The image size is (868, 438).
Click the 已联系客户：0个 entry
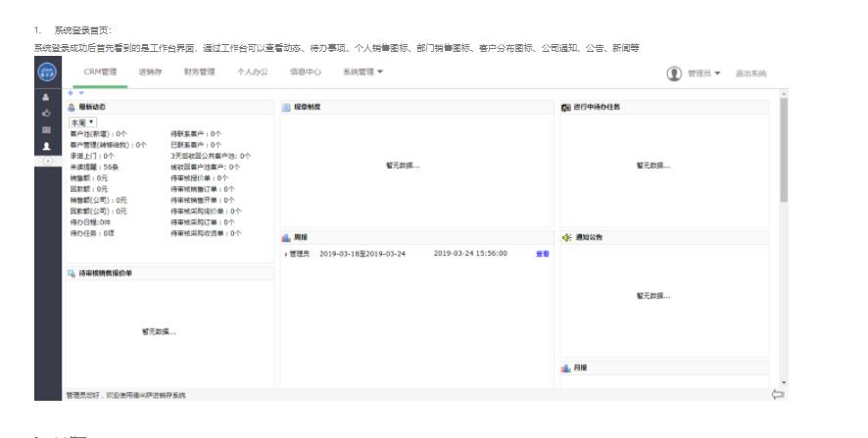coord(196,145)
